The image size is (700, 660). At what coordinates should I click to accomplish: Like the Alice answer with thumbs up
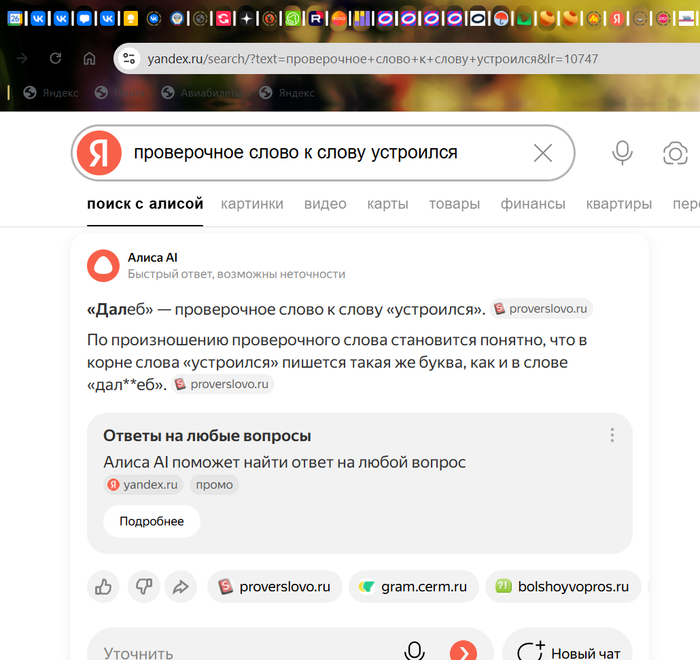(103, 587)
